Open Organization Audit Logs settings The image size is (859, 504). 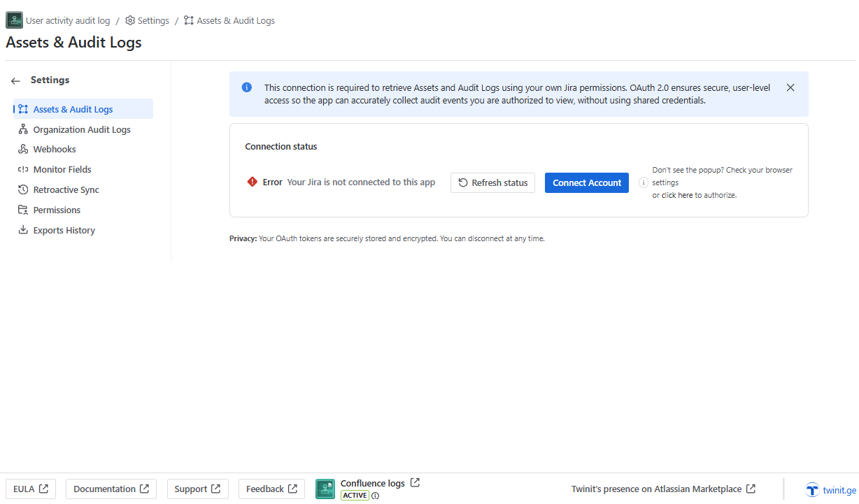[x=83, y=129]
